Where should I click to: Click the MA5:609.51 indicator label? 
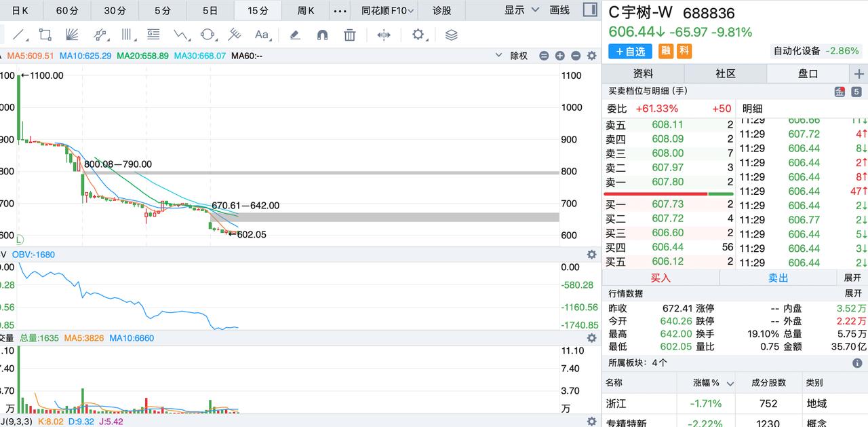tap(31, 56)
